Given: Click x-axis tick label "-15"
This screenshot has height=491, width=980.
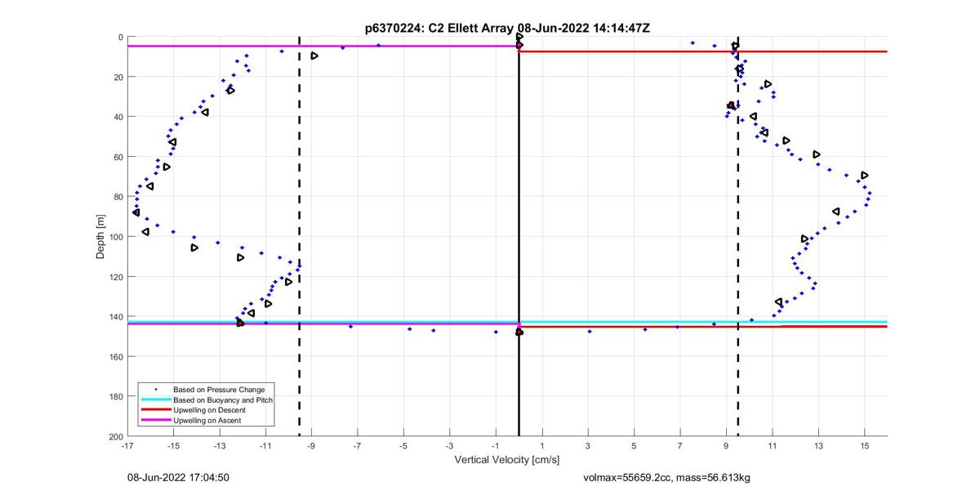Looking at the screenshot, I should (x=173, y=447).
